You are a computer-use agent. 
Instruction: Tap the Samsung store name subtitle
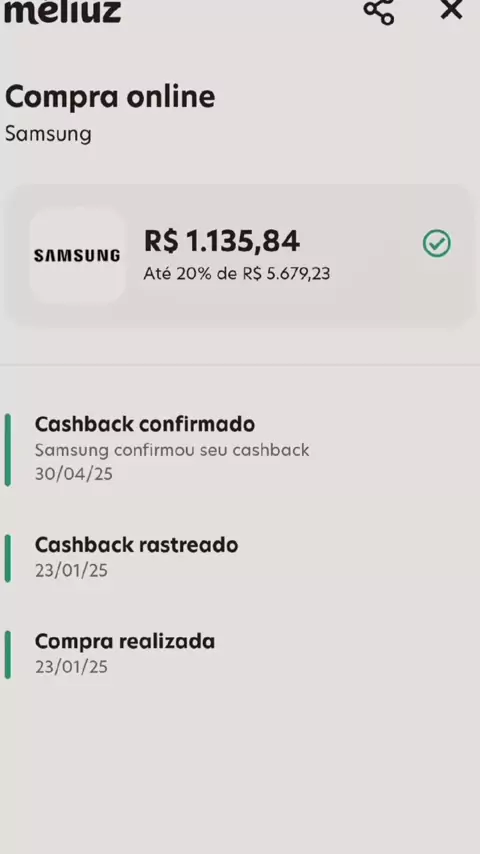[48, 134]
